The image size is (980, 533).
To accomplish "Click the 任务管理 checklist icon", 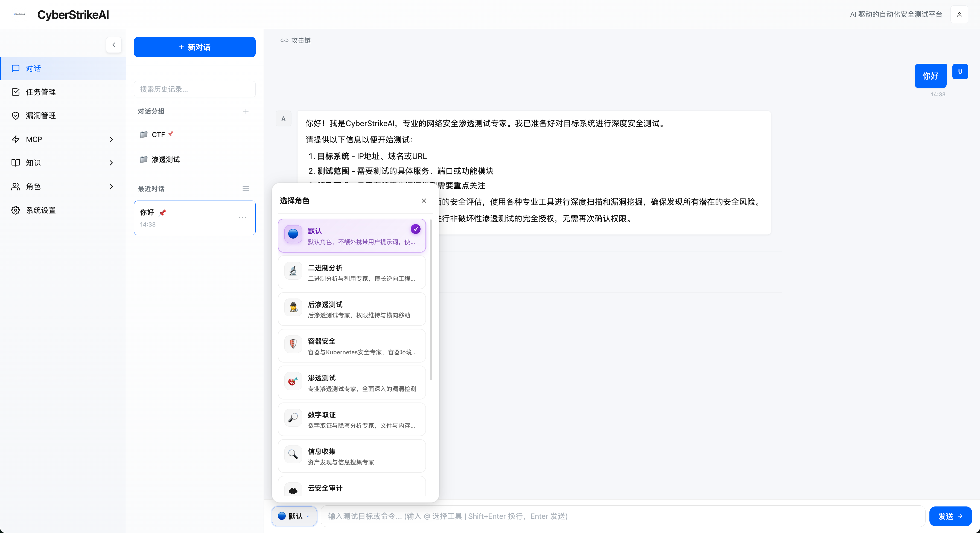I will click(x=16, y=92).
